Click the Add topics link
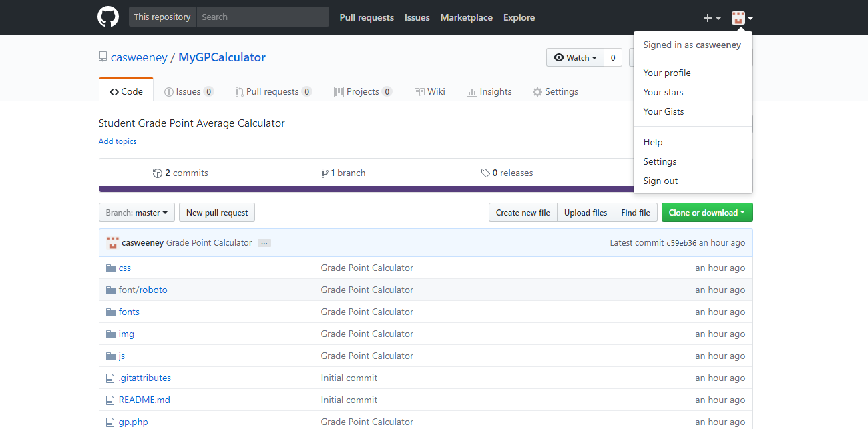Viewport: 868px width, 429px height. (118, 141)
